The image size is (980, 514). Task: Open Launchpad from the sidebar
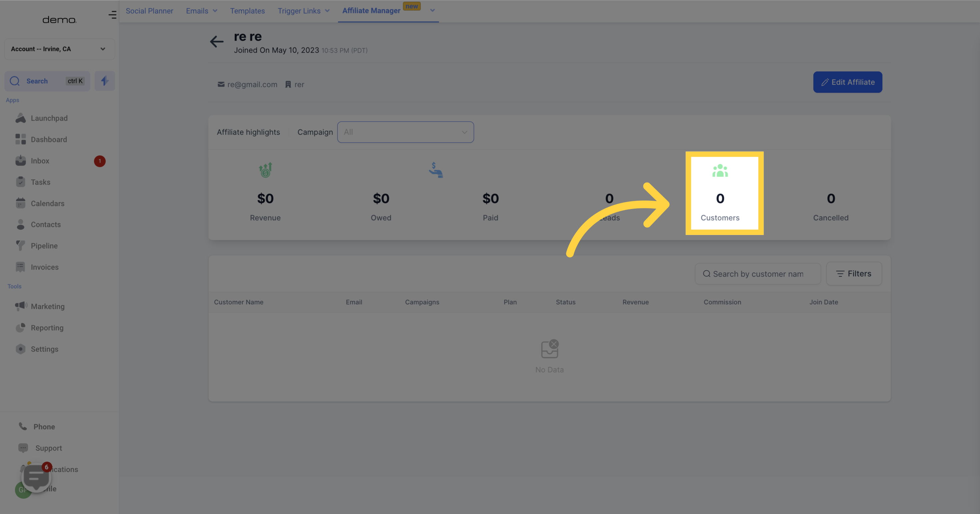point(49,118)
